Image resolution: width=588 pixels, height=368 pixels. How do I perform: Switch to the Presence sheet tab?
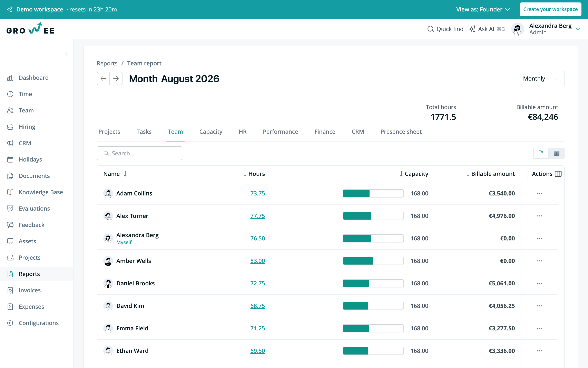pos(401,132)
